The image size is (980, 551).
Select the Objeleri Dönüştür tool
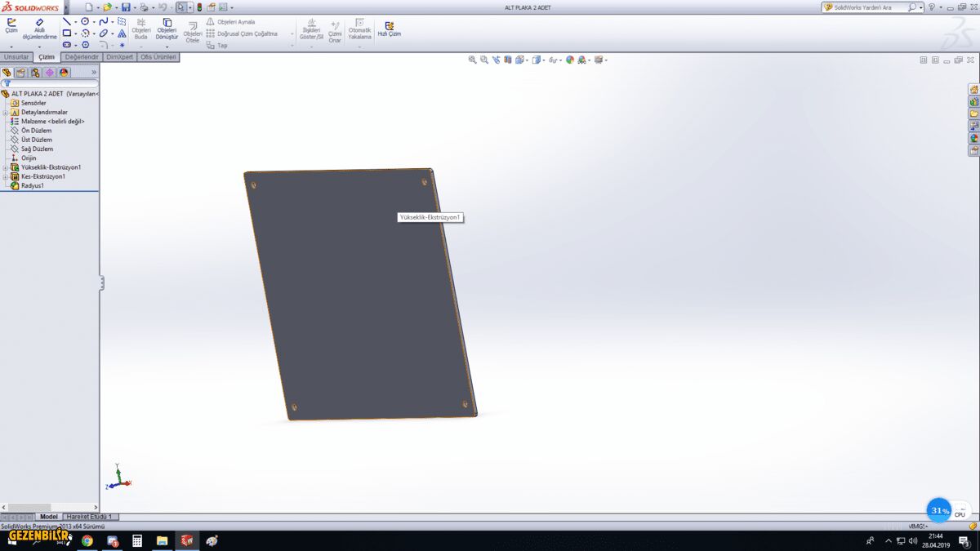(167, 29)
